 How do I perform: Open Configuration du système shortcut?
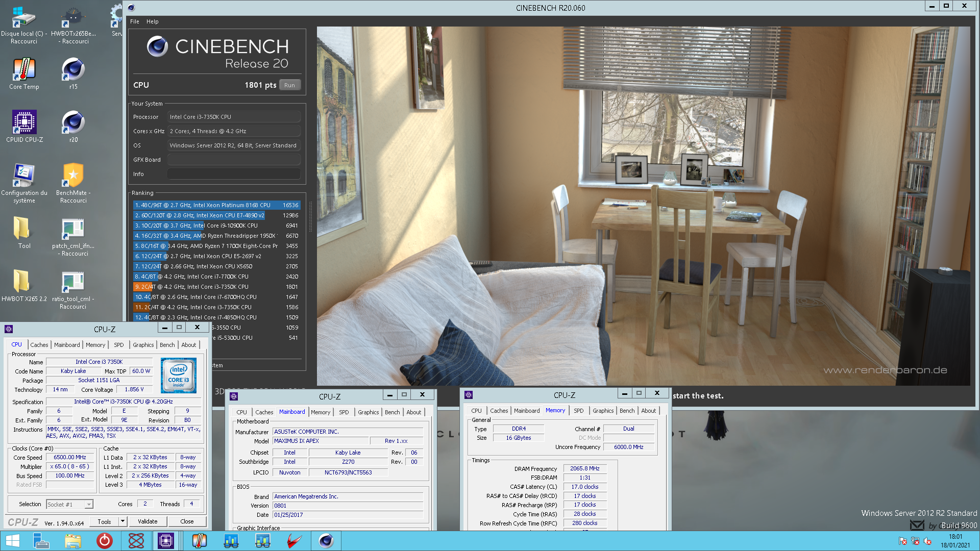24,183
